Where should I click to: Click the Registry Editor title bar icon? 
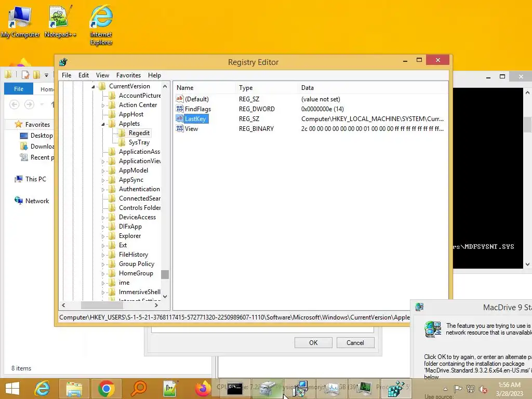coord(63,62)
